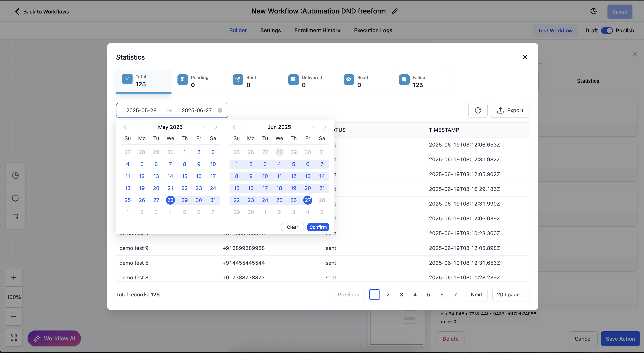Image resolution: width=644 pixels, height=353 pixels.
Task: Click the Export button
Action: 510,110
